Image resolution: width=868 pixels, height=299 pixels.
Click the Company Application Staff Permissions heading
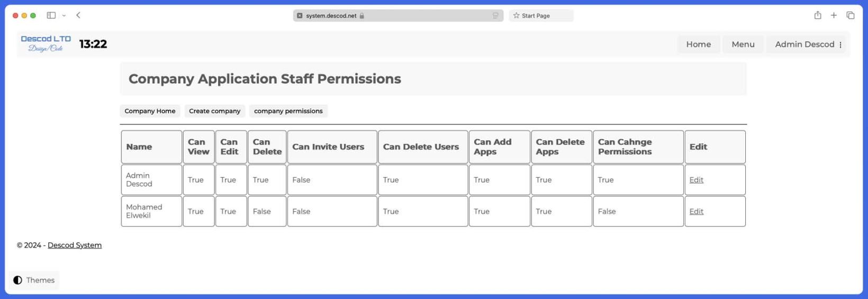pos(265,79)
